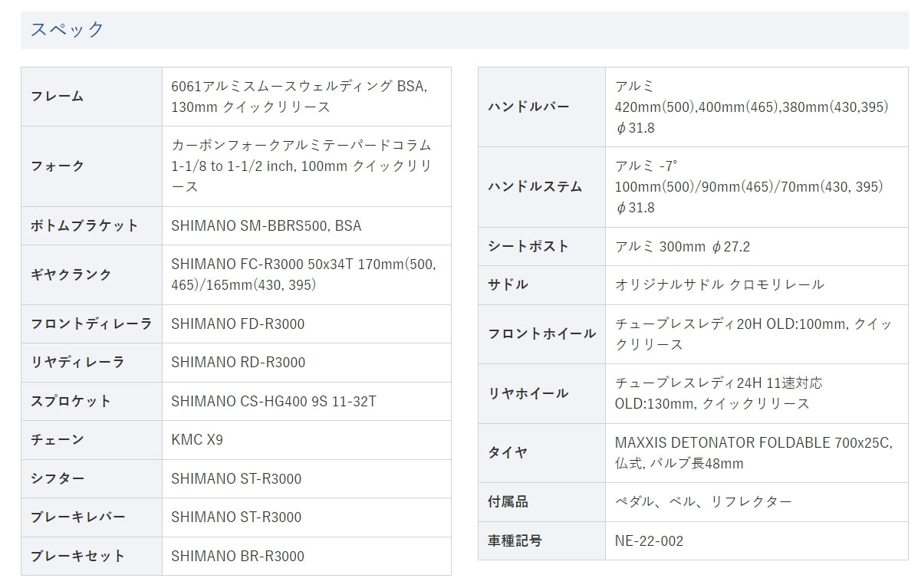Click the ハンドルステム row label
The image size is (918, 588).
[x=535, y=186]
